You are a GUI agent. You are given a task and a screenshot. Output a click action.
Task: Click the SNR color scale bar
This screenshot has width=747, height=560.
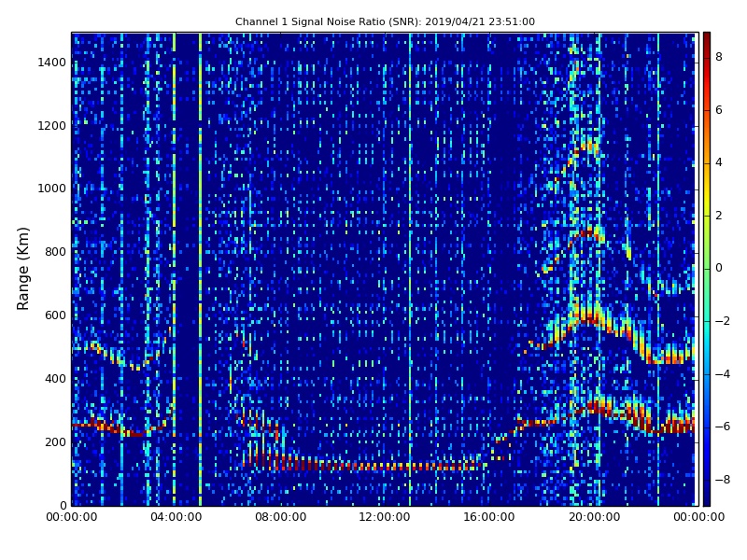pyautogui.click(x=707, y=269)
